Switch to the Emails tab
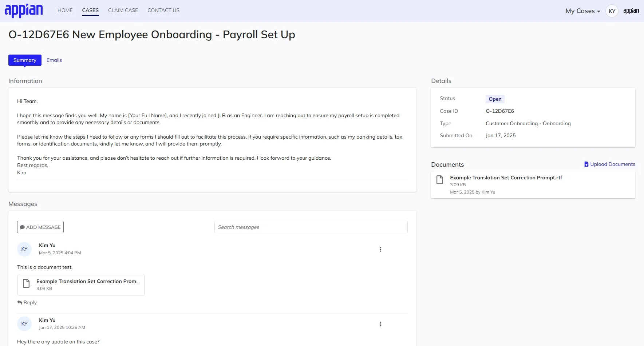 click(54, 60)
